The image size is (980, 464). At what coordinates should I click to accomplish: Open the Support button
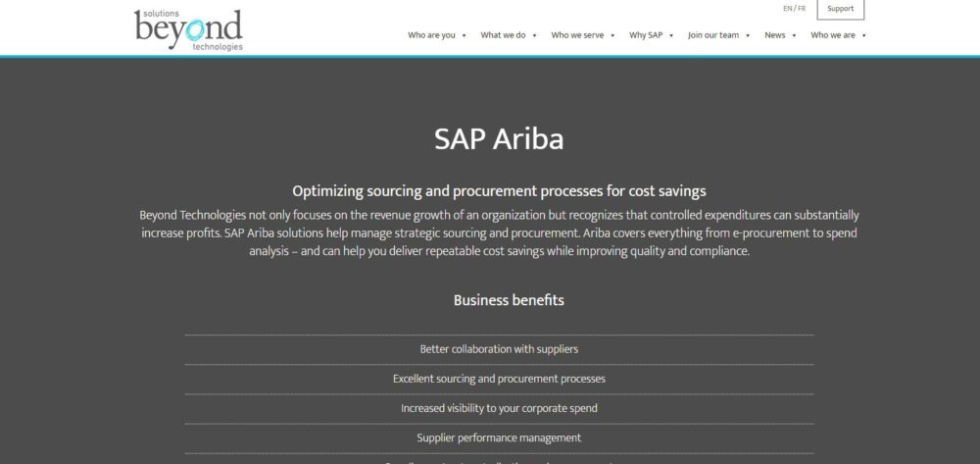pyautogui.click(x=840, y=9)
